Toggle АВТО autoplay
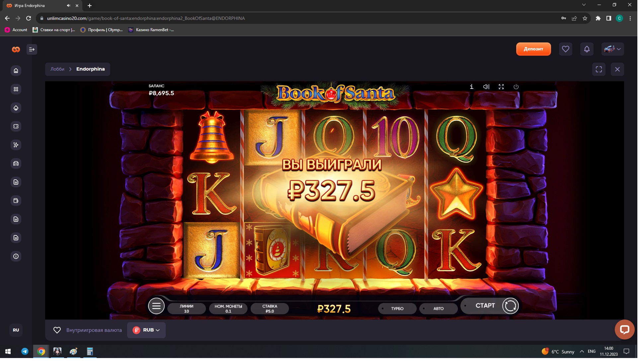Screen dimensions: 644x364 tap(438, 308)
